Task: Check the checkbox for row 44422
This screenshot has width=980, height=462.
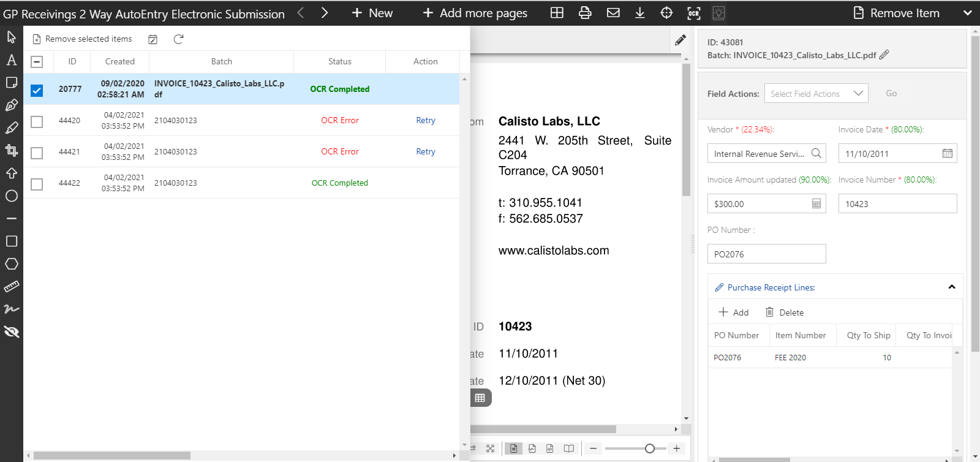Action: tap(37, 184)
